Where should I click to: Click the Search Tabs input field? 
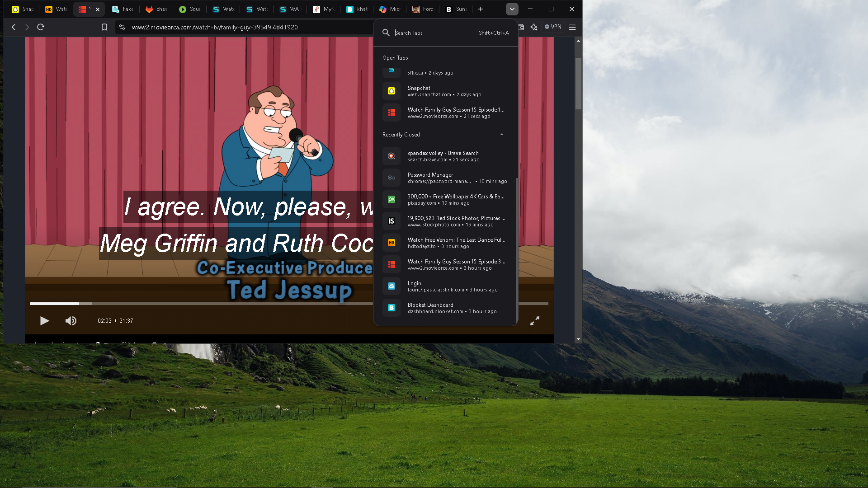coord(434,33)
